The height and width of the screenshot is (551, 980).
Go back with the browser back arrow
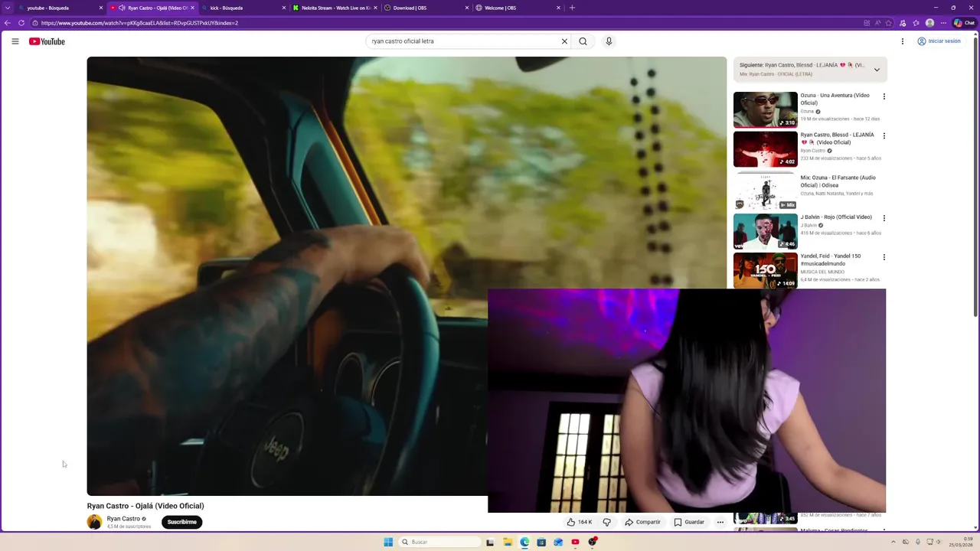8,23
